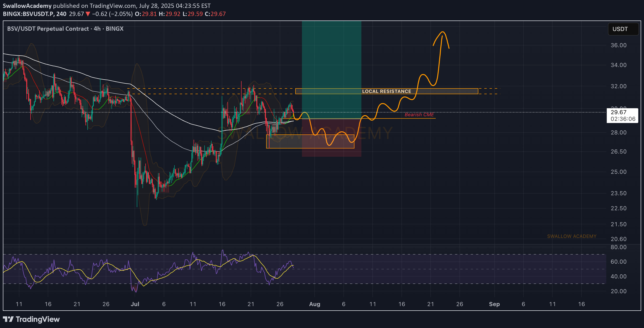Image resolution: width=644 pixels, height=328 pixels.
Task: Click the 32.00 price axis label
Action: pos(618,86)
